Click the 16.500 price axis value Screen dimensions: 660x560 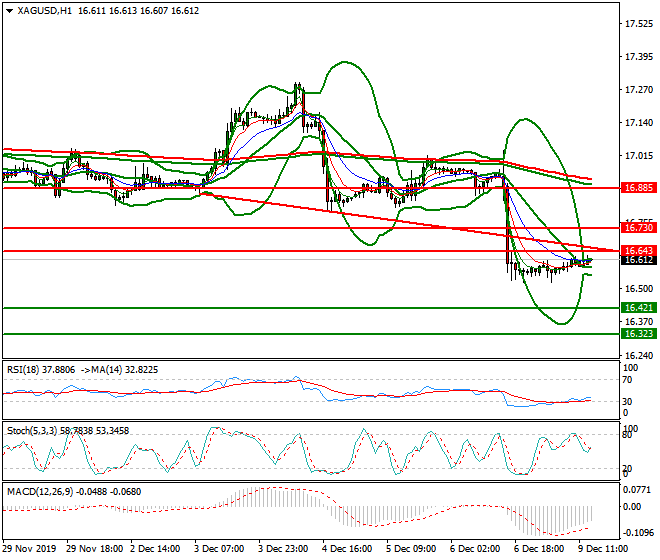pyautogui.click(x=639, y=289)
